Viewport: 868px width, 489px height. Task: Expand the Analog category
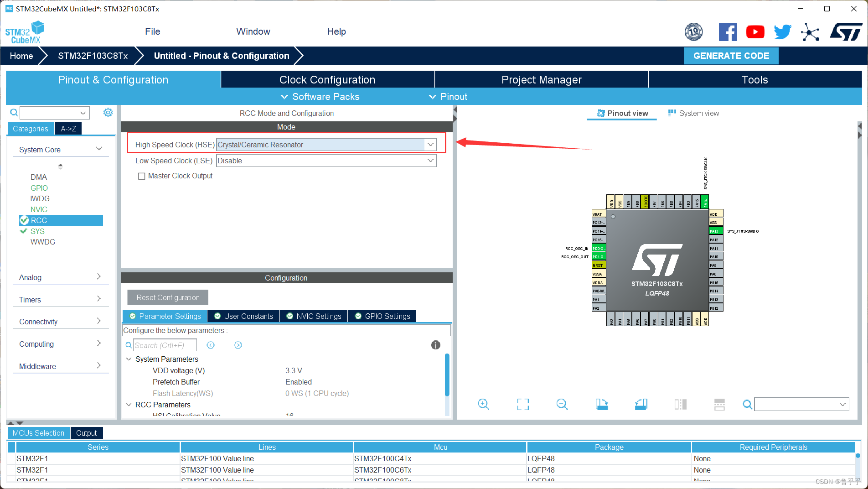click(x=99, y=277)
